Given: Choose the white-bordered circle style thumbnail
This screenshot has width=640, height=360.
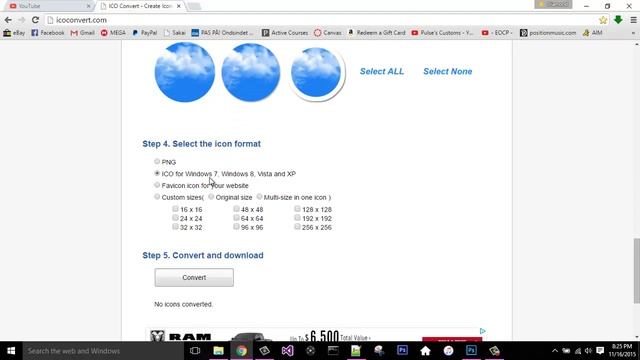Looking at the screenshot, I should [316, 73].
